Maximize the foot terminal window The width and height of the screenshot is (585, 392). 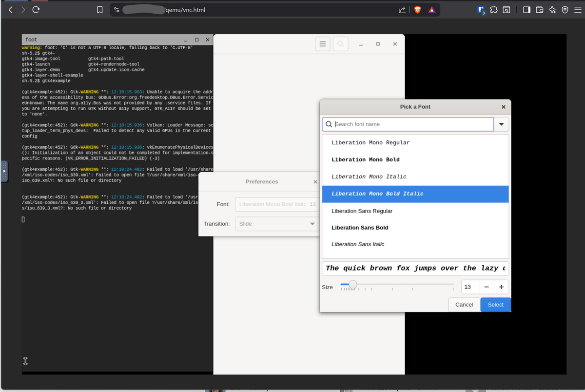pos(196,39)
